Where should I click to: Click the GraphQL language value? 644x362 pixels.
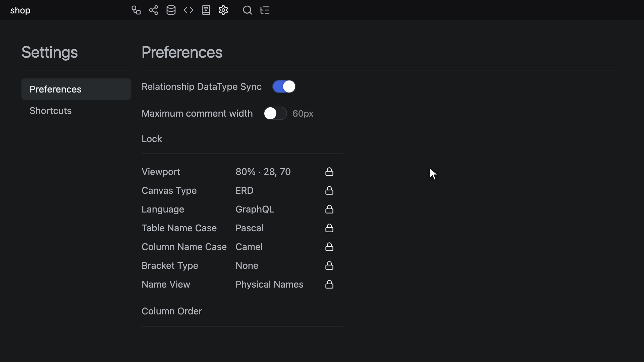(255, 209)
